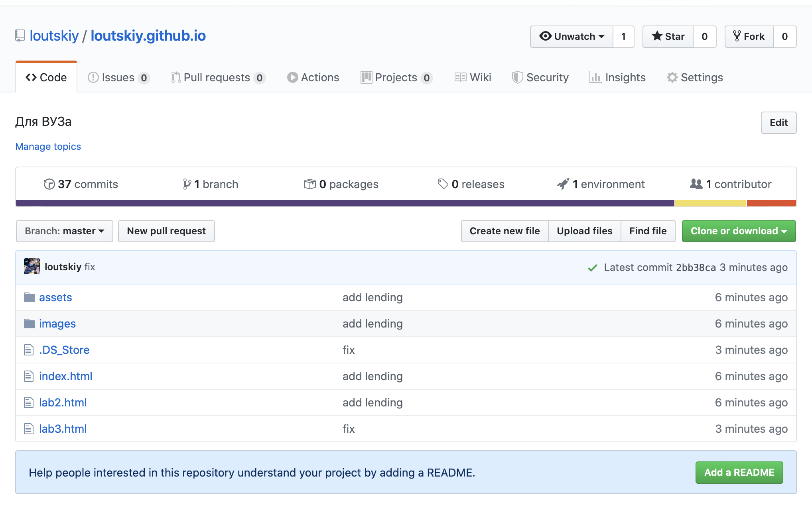The width and height of the screenshot is (812, 514).
Task: Open the Settings tab
Action: pos(695,77)
